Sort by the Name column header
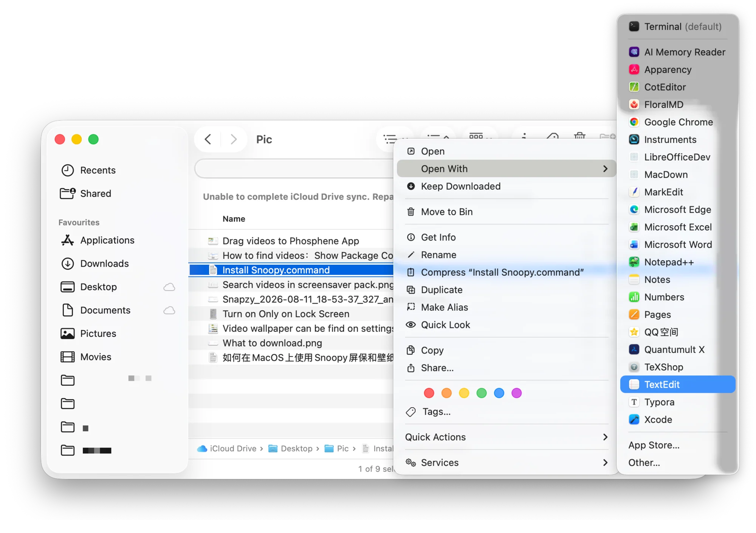The height and width of the screenshot is (533, 756). coord(234,219)
